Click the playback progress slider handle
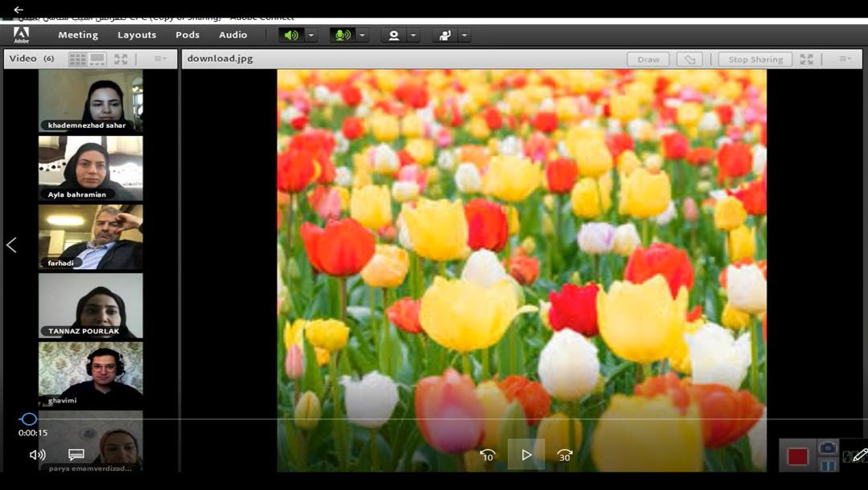868x490 pixels. click(29, 419)
